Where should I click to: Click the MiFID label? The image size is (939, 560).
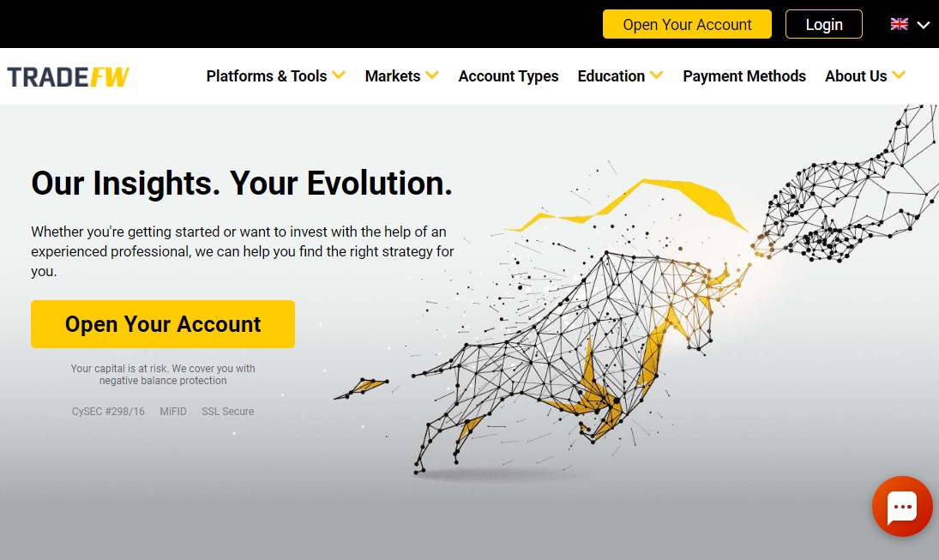click(x=173, y=412)
